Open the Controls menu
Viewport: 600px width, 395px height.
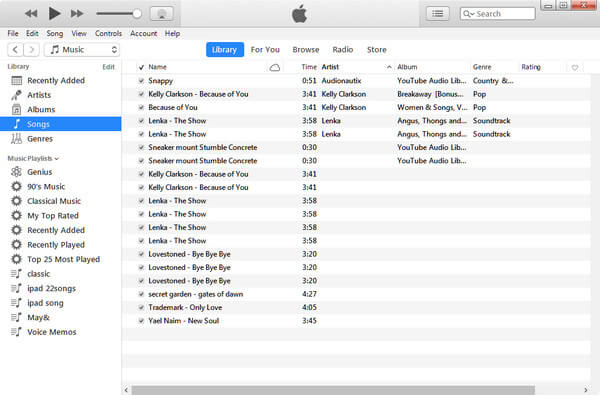[108, 33]
